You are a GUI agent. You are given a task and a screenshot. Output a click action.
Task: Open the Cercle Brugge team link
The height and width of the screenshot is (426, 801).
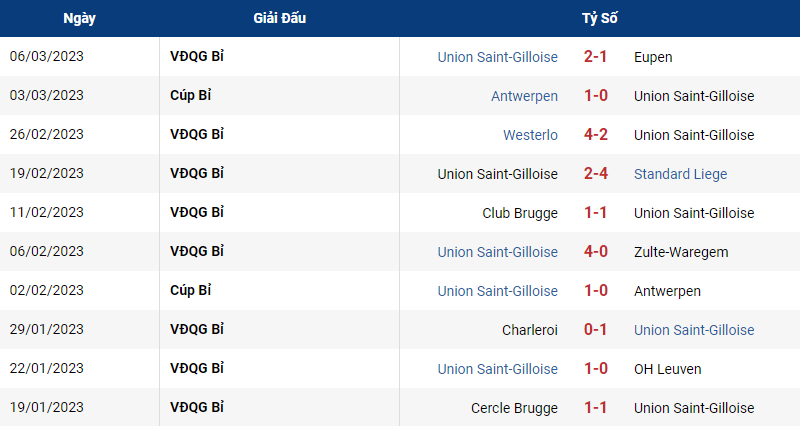(514, 408)
